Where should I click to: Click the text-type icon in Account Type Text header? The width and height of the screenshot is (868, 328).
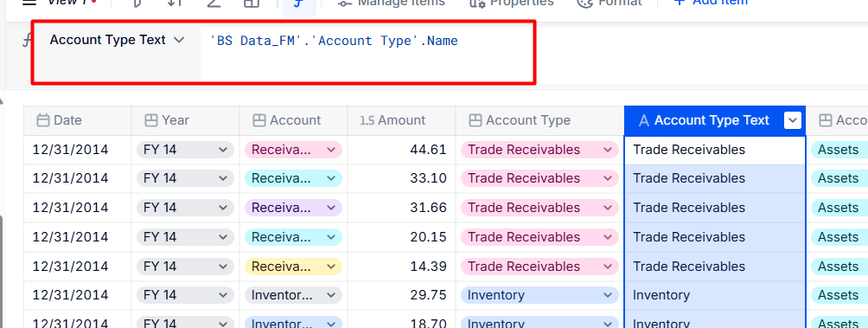click(644, 120)
